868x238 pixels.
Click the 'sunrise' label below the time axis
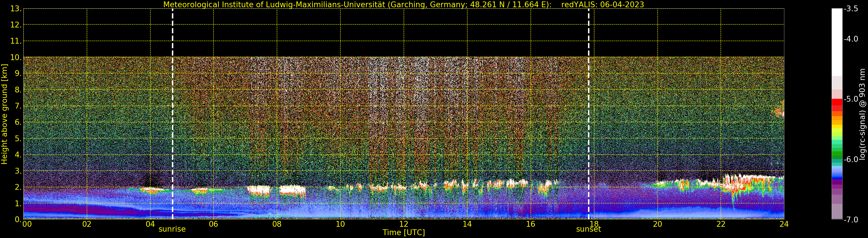pos(172,229)
